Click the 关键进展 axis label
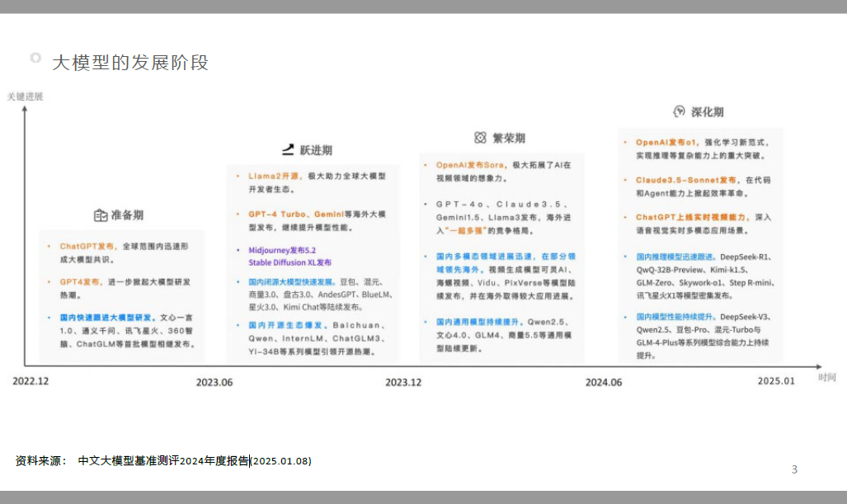 25,97
